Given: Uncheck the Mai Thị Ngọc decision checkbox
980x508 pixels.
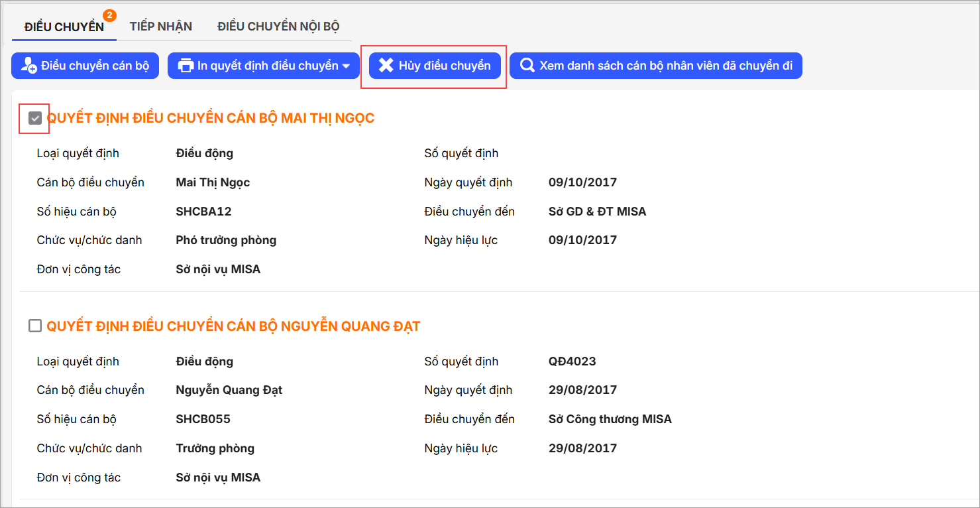Looking at the screenshot, I should coord(35,118).
